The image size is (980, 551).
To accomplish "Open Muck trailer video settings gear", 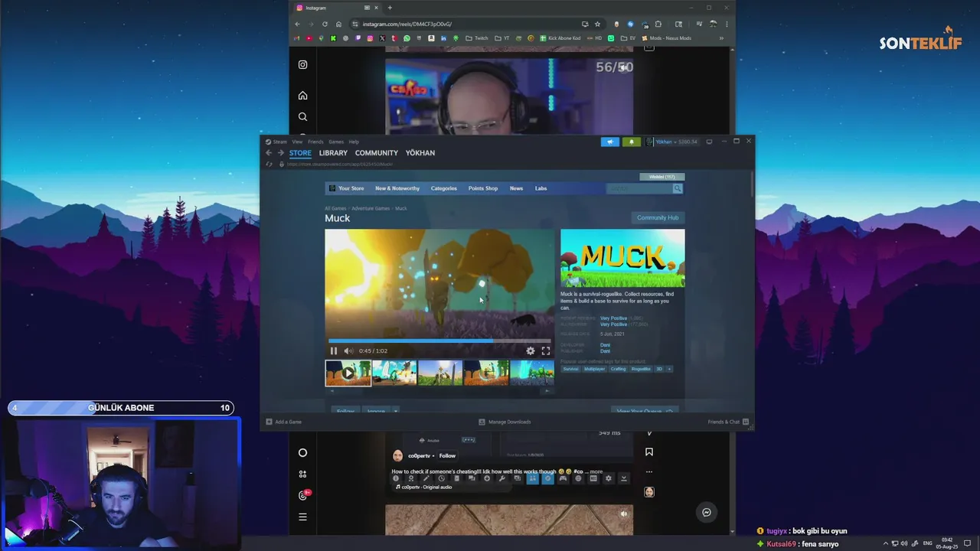I will [x=531, y=350].
